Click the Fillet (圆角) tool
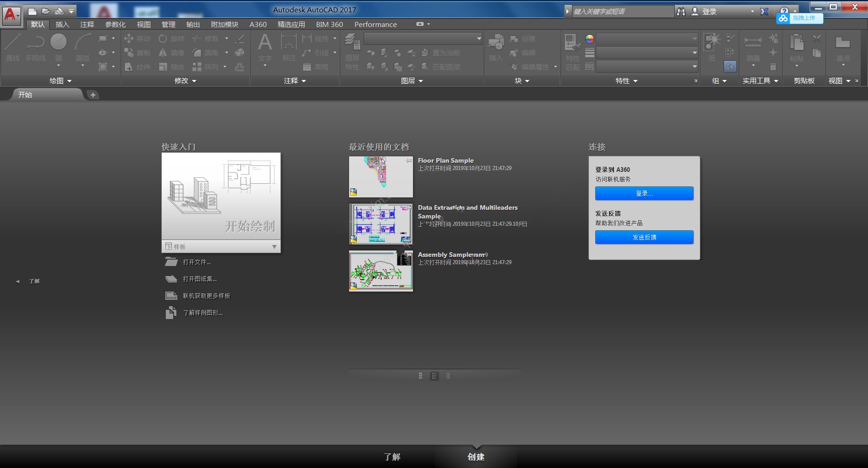The width and height of the screenshot is (868, 468). coord(205,53)
